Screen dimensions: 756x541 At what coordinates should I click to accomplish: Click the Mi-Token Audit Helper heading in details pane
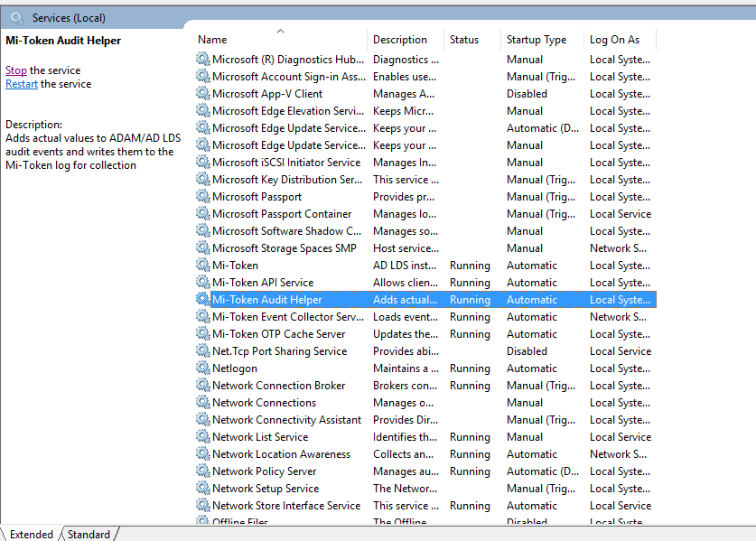click(63, 41)
